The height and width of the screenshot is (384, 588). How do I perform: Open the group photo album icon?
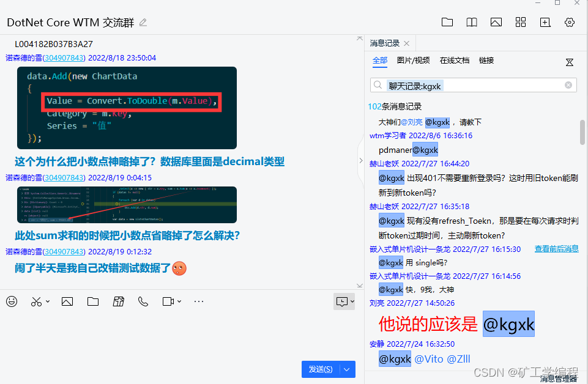click(496, 22)
